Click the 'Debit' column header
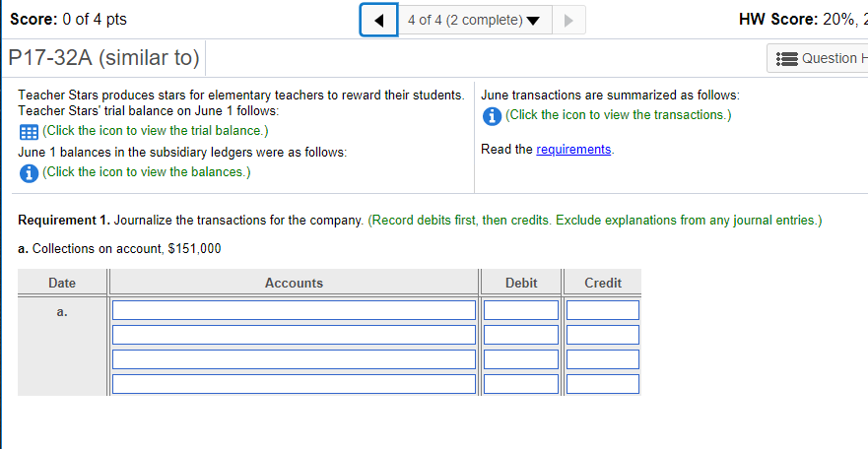The height and width of the screenshot is (449, 868). pos(521,284)
